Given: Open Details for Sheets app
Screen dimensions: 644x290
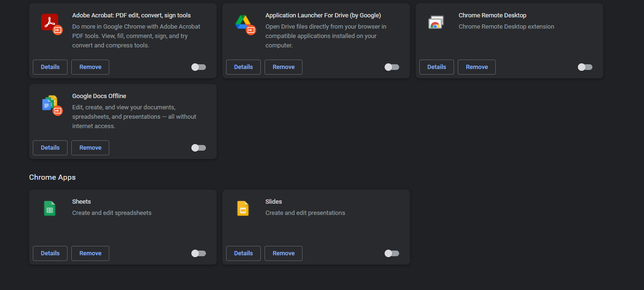Looking at the screenshot, I should point(50,253).
